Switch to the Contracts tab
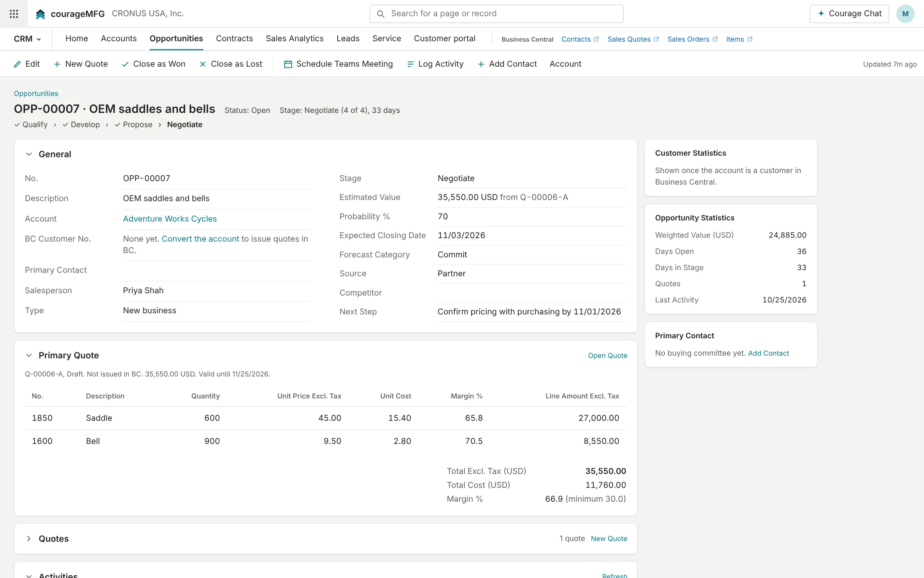Viewport: 924px width, 578px height. [234, 39]
